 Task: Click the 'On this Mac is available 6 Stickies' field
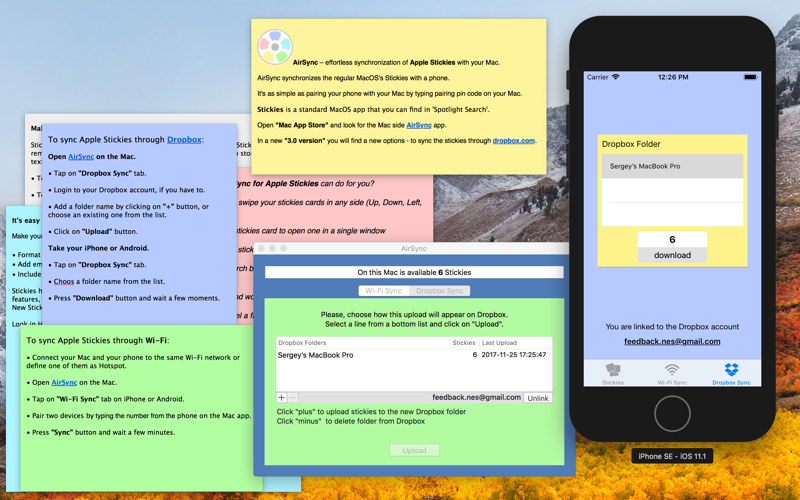[x=414, y=272]
